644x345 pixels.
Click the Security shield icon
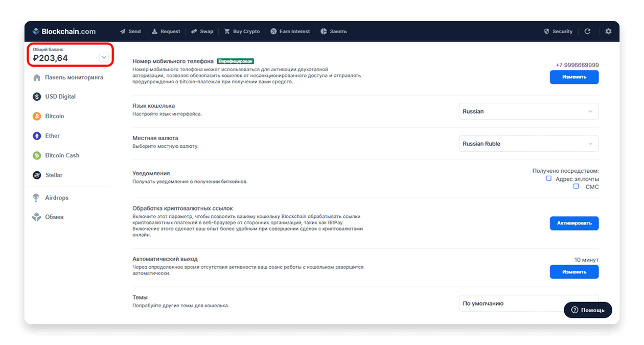pos(547,31)
